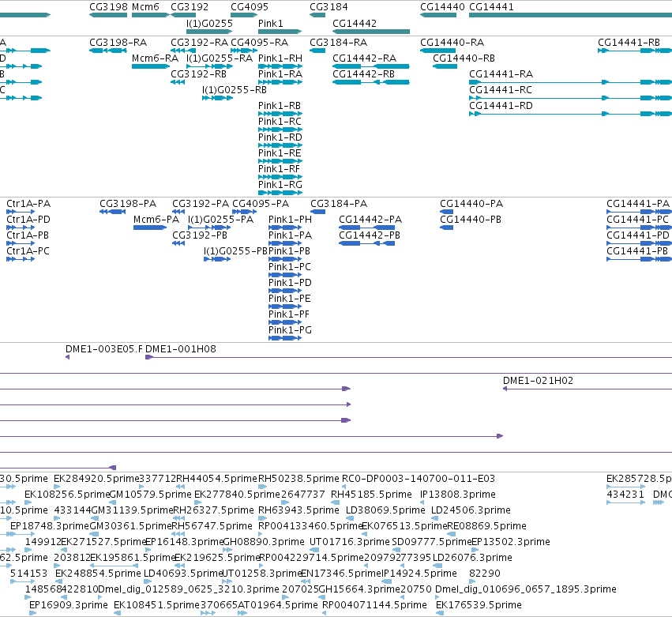672x617 pixels.
Task: Select the EK176539.5prime EST label
Action: tap(479, 604)
